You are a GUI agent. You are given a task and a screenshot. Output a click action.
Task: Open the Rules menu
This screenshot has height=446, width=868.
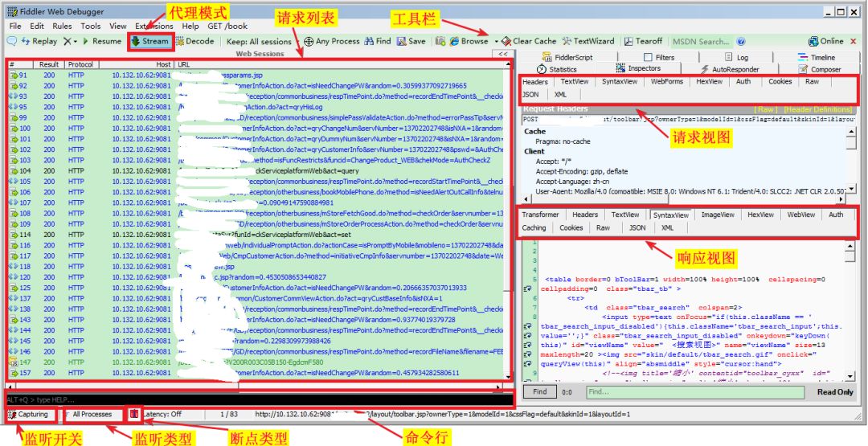pos(62,26)
